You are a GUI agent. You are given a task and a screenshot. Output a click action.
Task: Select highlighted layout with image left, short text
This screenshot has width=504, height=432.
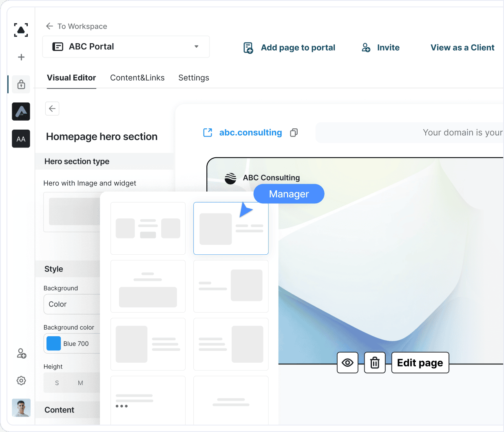pos(231,228)
